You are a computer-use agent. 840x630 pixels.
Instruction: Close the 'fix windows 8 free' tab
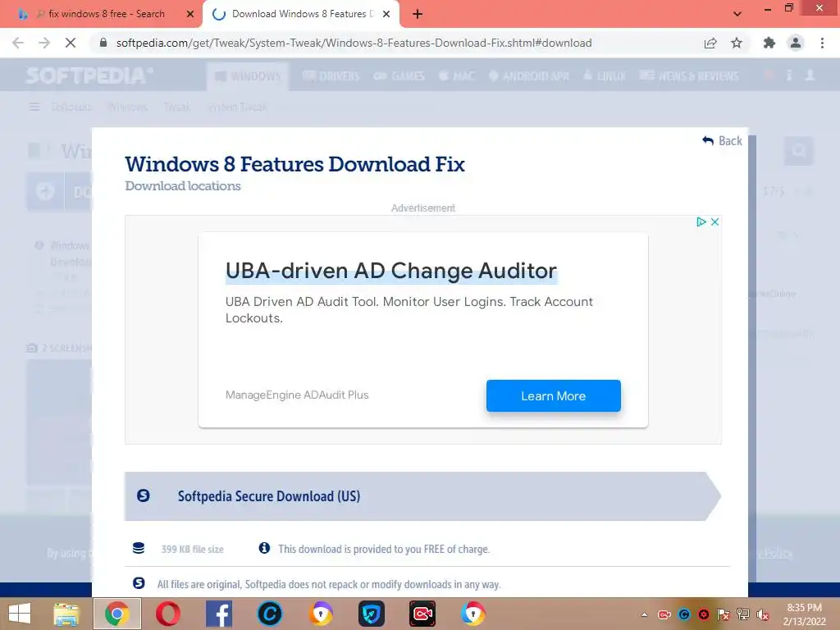pos(190,14)
